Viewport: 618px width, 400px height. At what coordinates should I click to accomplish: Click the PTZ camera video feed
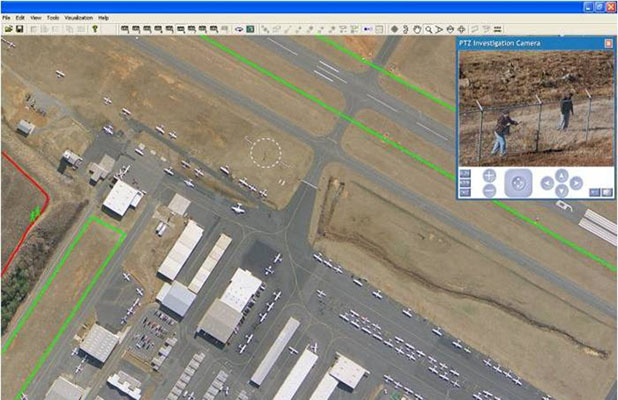coord(536,108)
